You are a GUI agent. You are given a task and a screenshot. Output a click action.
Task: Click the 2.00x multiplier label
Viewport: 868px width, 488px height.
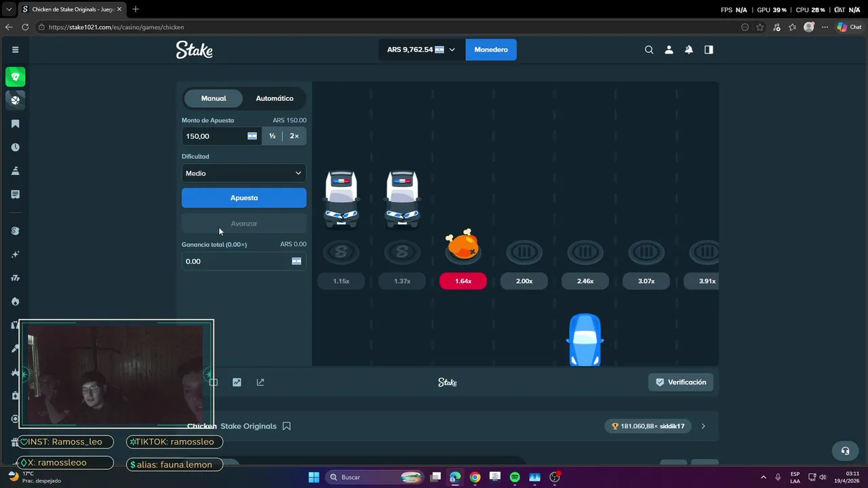click(x=524, y=281)
